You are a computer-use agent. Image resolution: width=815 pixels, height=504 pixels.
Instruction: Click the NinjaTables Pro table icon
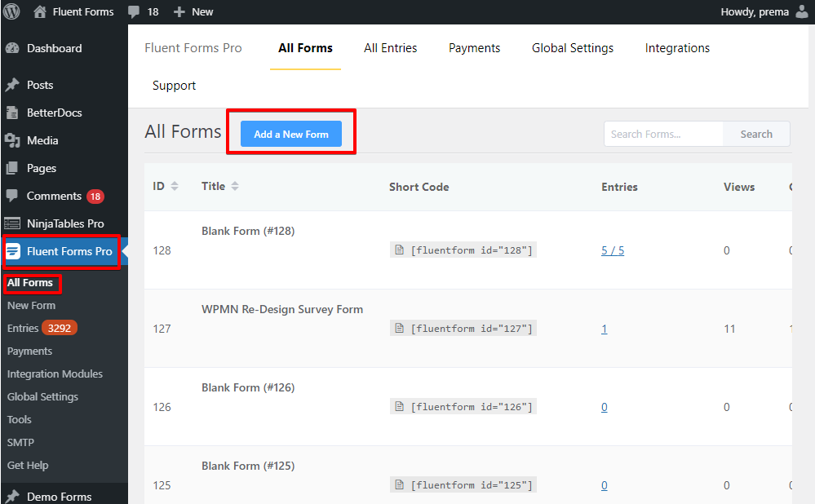coord(12,223)
